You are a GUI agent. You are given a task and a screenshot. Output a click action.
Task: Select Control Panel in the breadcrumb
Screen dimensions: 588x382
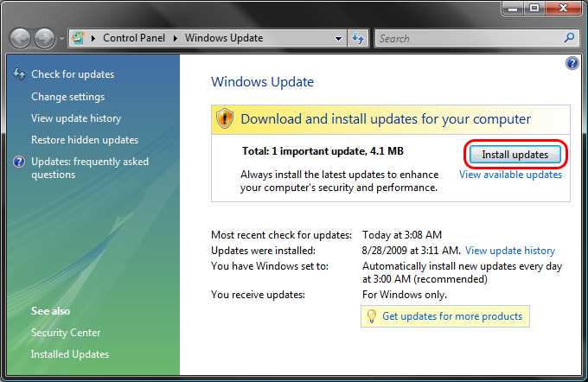click(x=134, y=38)
